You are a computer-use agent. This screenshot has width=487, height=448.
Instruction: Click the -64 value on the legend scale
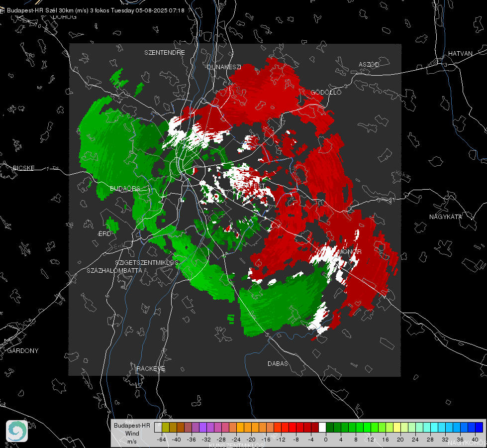(x=161, y=440)
